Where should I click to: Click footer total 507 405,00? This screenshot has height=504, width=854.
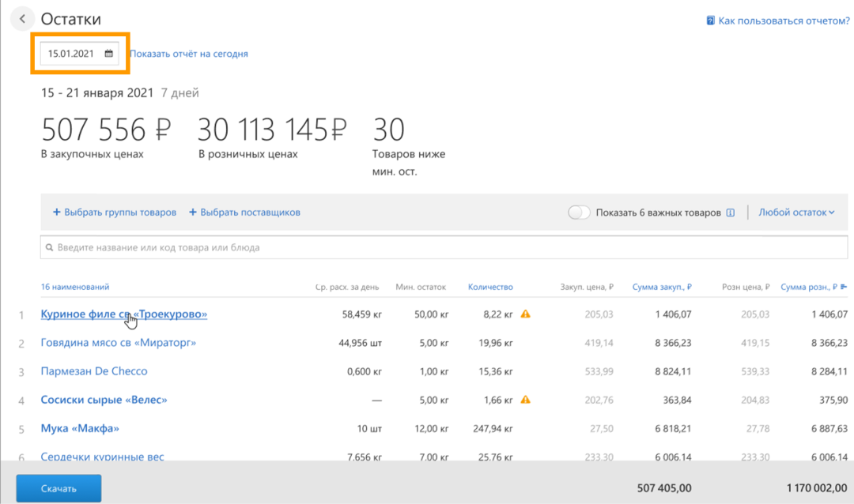tap(664, 488)
